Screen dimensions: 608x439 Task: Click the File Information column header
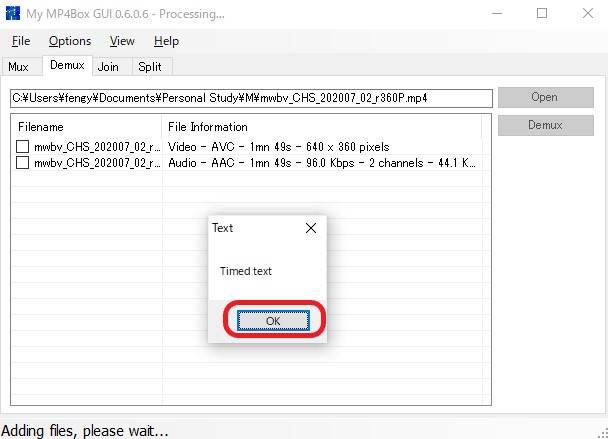pos(322,127)
